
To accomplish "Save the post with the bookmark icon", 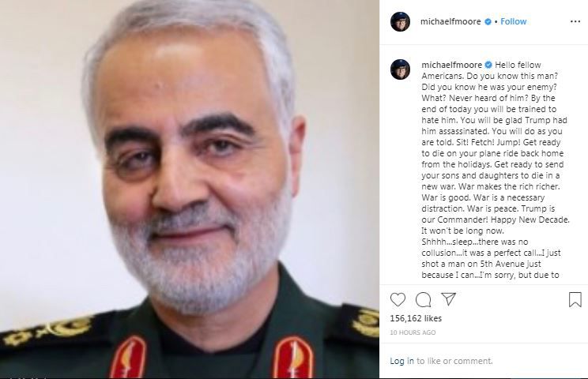I will coord(575,299).
